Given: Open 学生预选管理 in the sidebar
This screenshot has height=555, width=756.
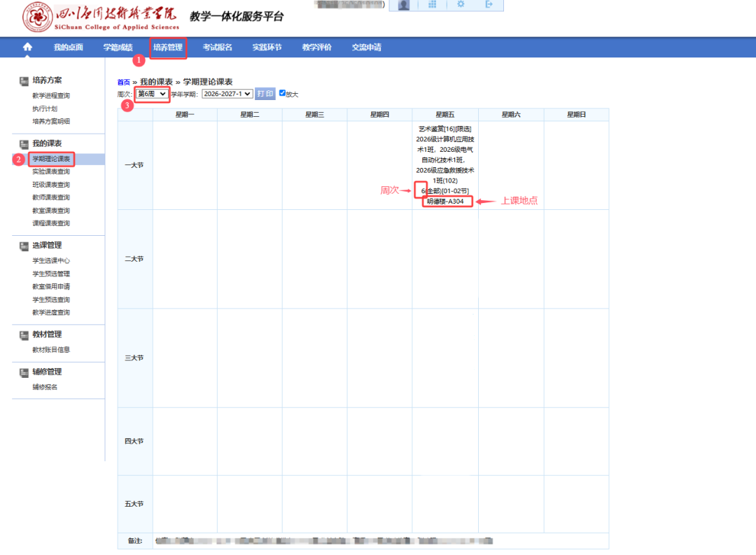Looking at the screenshot, I should coord(51,274).
